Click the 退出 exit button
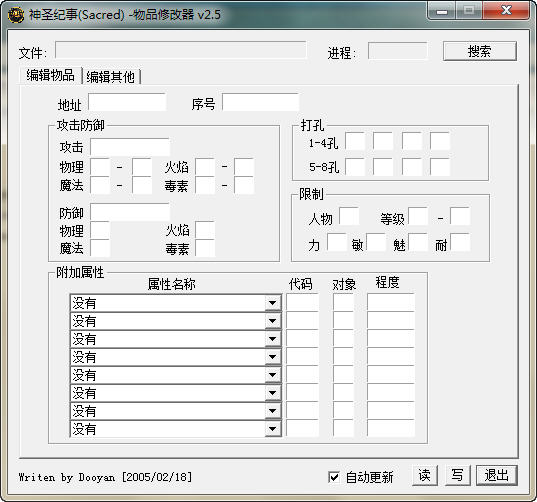The image size is (537, 502). pos(496,475)
